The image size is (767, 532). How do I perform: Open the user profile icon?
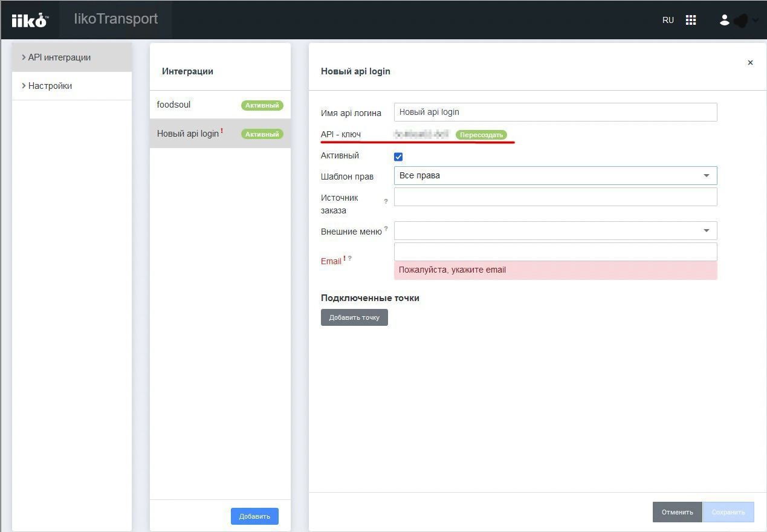point(724,20)
